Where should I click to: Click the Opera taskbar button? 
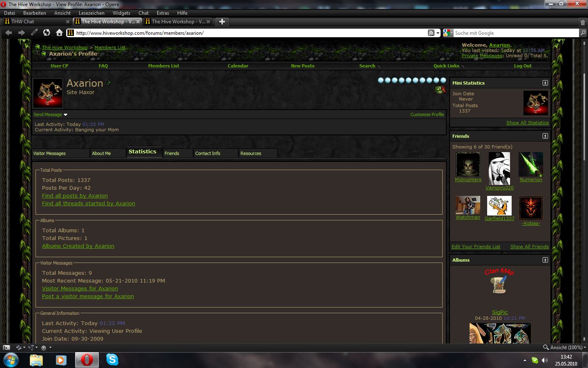coord(87,360)
